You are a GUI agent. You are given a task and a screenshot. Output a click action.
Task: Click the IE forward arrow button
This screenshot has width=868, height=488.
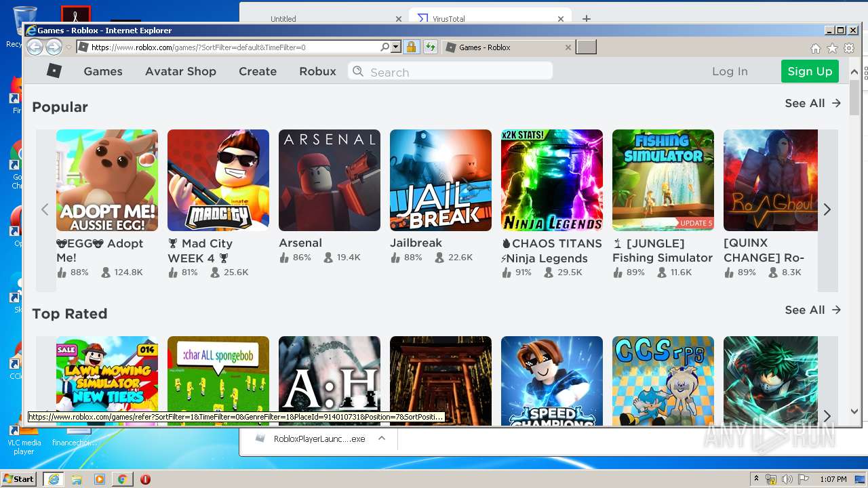click(54, 47)
